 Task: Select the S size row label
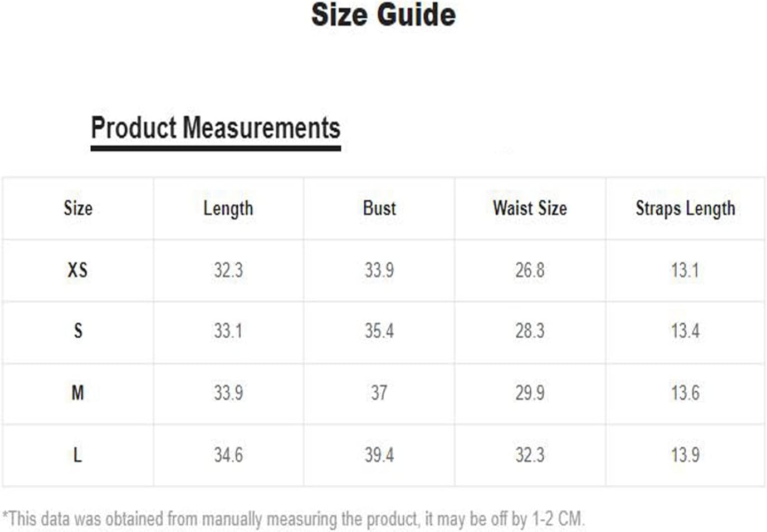(78, 331)
